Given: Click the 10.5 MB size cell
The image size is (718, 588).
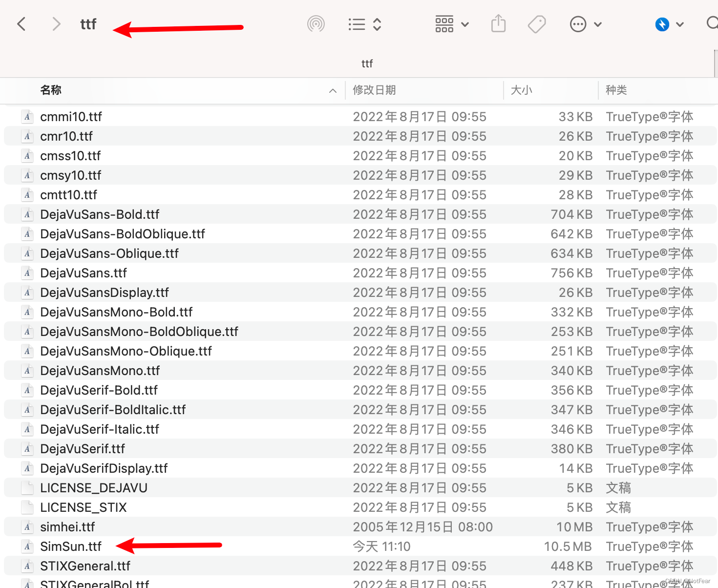Looking at the screenshot, I should 568,546.
